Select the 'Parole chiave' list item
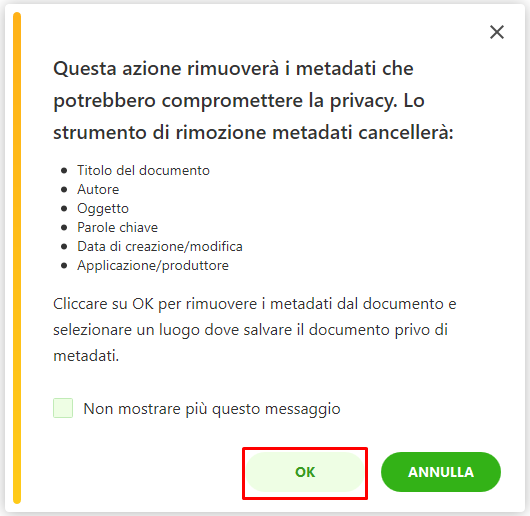The image size is (530, 516). coord(117,227)
